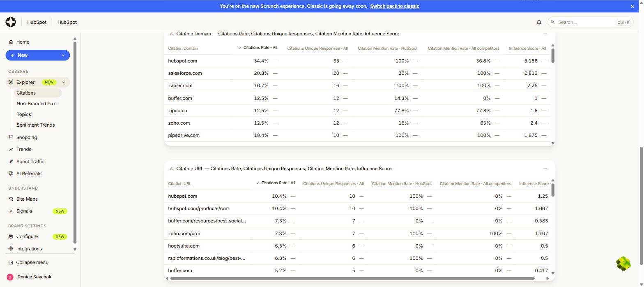Click the Citation Domain chart icon
Screen dimensions: 644x287
click(x=172, y=34)
